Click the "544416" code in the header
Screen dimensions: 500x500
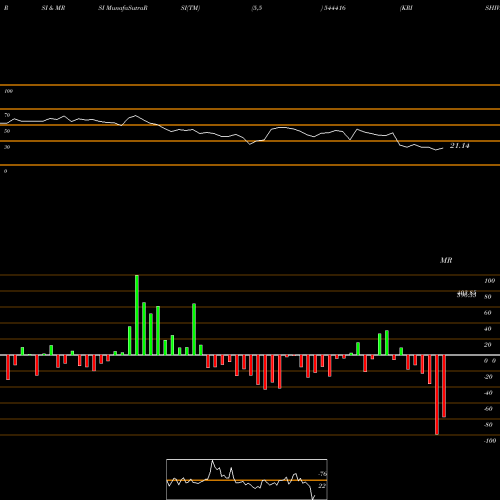coord(334,8)
